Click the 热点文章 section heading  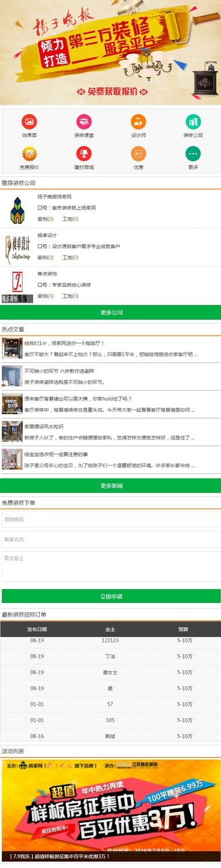(x=13, y=329)
